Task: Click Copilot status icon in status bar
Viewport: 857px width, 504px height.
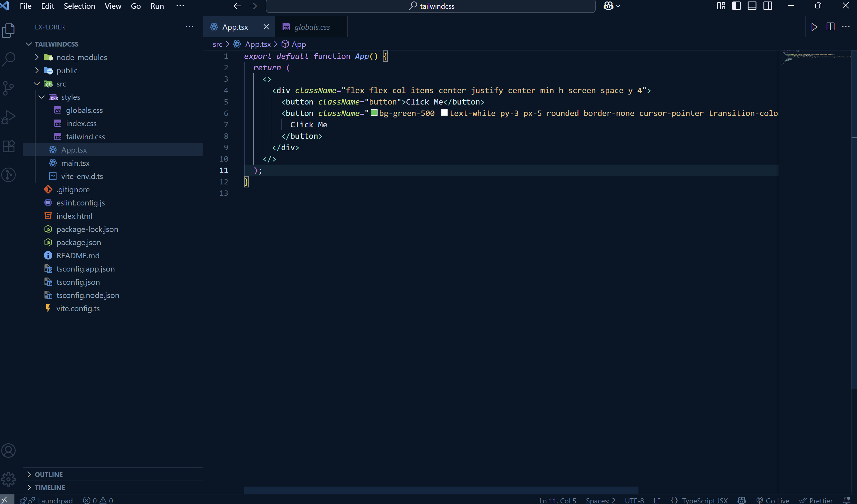Action: click(742, 500)
